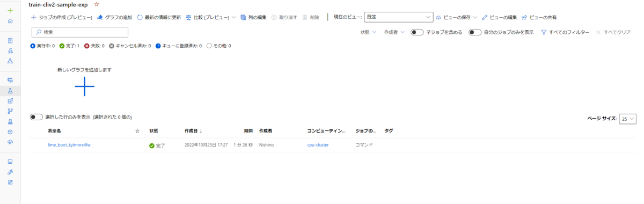This screenshot has width=644, height=204.
Task: Click すべてクリア button
Action: 613,32
